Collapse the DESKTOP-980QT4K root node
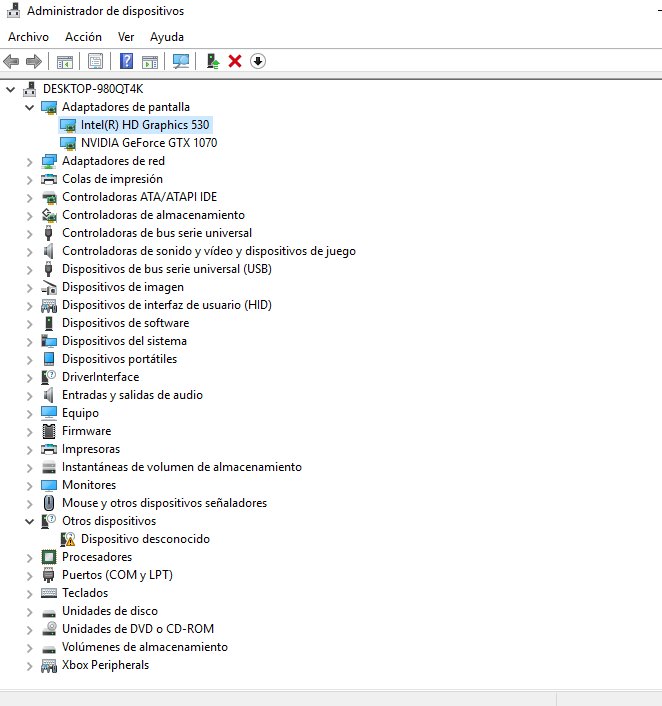The height and width of the screenshot is (706, 662). click(x=11, y=89)
